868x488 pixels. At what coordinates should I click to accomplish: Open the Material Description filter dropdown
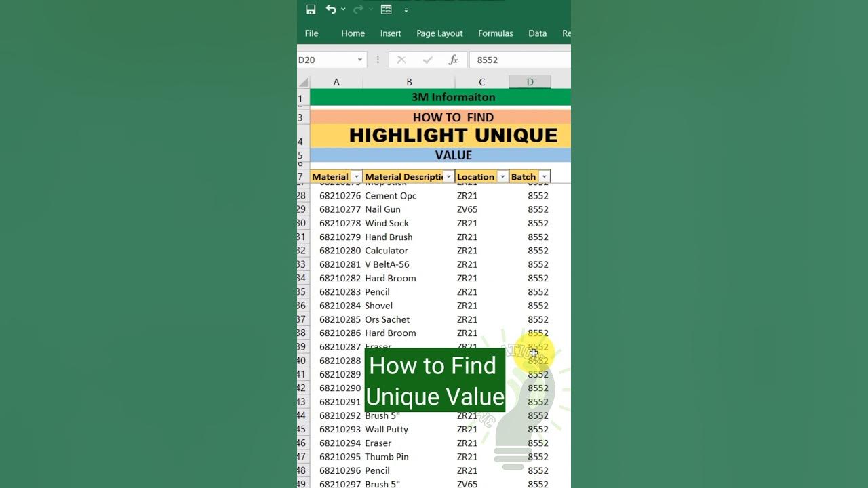448,177
